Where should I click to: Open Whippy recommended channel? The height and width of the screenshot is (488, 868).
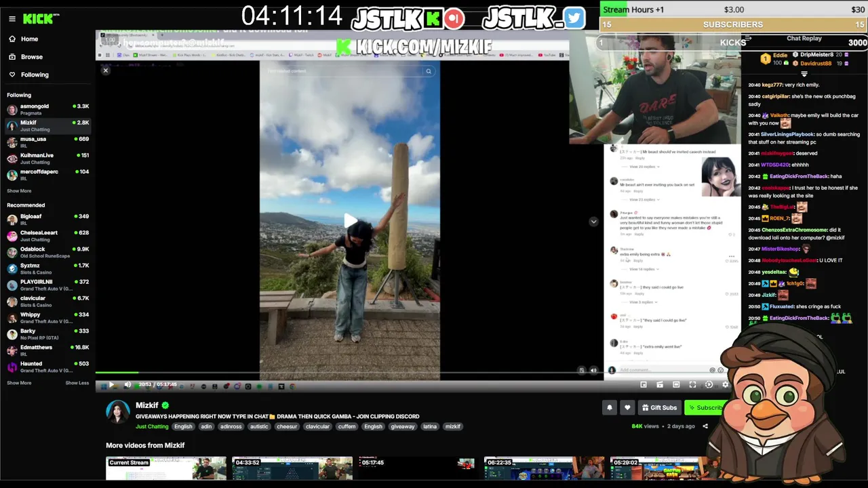pyautogui.click(x=47, y=317)
